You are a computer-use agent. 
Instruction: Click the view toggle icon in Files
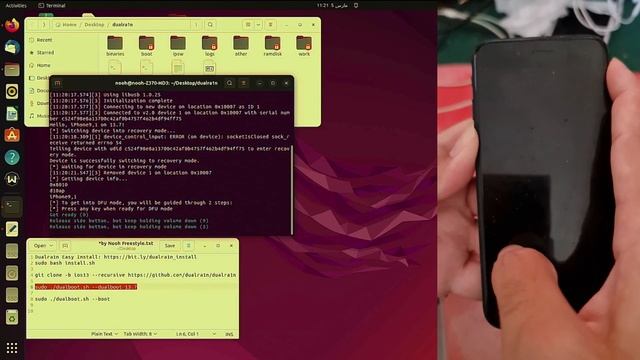pyautogui.click(x=248, y=25)
